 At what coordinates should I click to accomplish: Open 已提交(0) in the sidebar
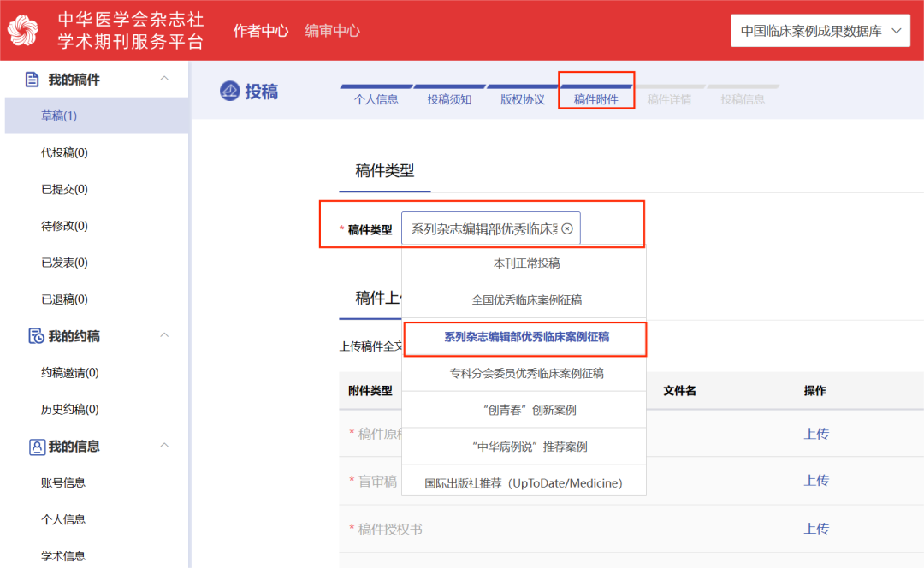pyautogui.click(x=64, y=189)
